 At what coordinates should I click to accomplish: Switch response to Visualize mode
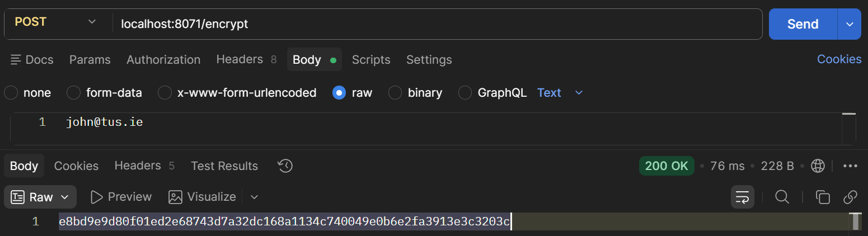pyautogui.click(x=202, y=197)
